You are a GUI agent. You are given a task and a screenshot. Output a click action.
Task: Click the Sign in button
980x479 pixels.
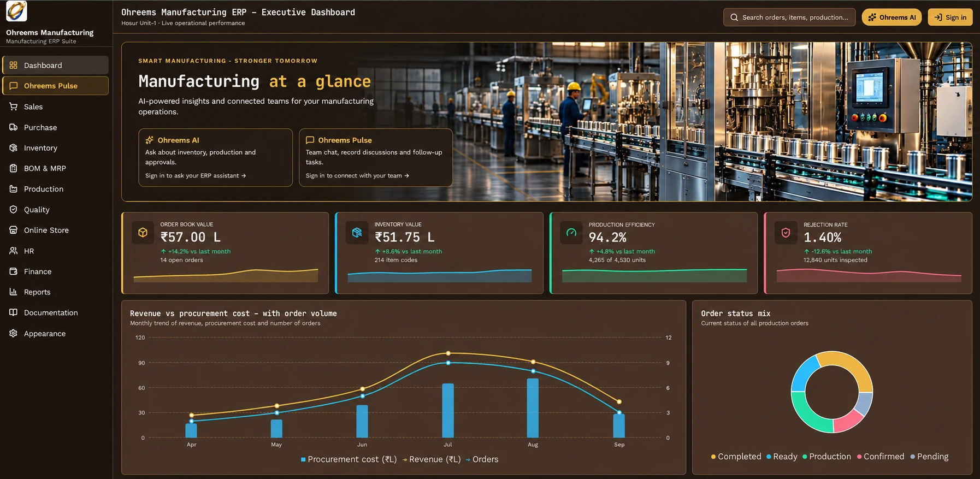(x=950, y=17)
